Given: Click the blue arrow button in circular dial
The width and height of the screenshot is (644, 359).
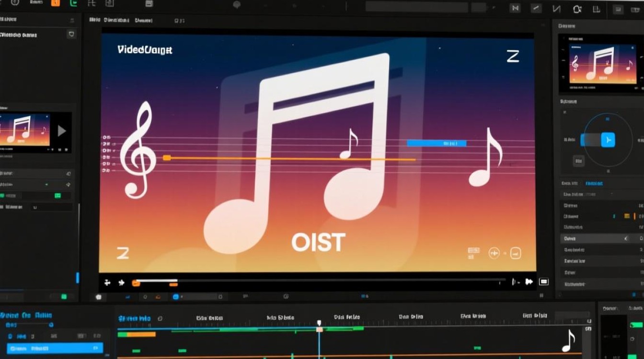Looking at the screenshot, I should pos(608,140).
